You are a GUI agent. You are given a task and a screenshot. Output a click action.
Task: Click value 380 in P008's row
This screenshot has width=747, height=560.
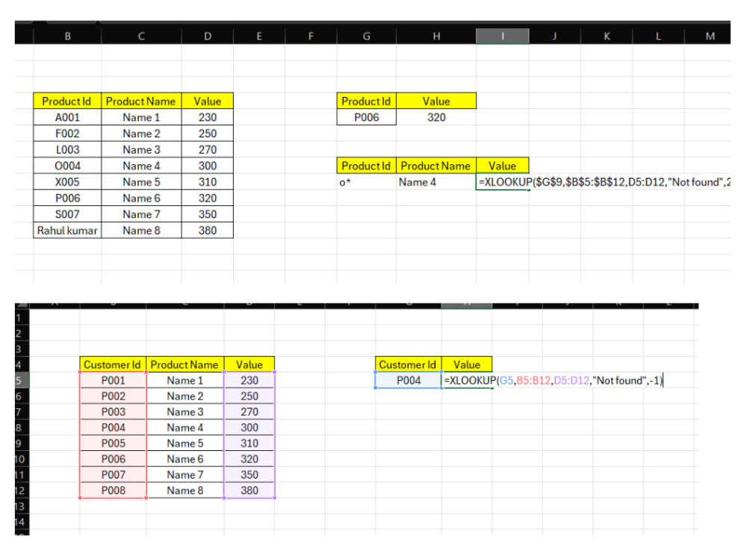pyautogui.click(x=249, y=491)
